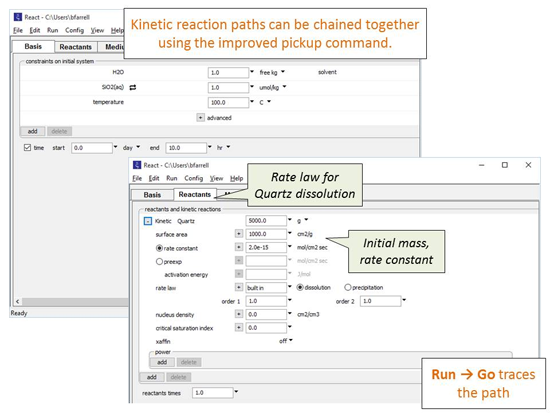This screenshot has height=413, width=550.
Task: Click the React app icon in front title bar
Action: pyautogui.click(x=137, y=165)
